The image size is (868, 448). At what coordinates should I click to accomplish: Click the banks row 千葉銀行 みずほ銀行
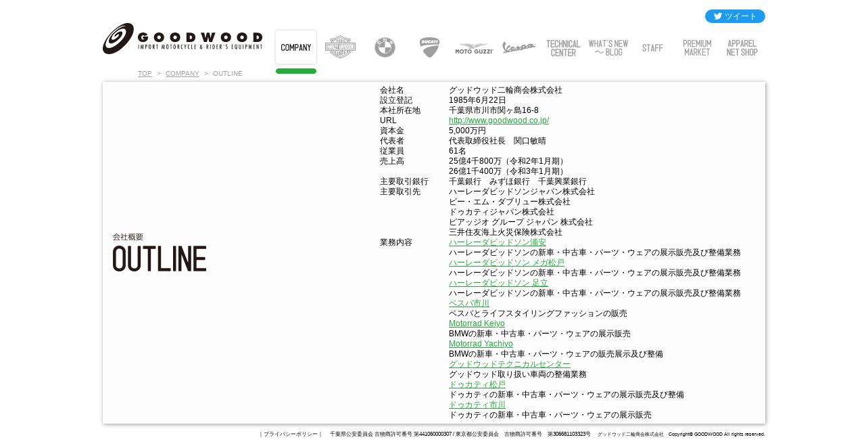[x=518, y=181]
